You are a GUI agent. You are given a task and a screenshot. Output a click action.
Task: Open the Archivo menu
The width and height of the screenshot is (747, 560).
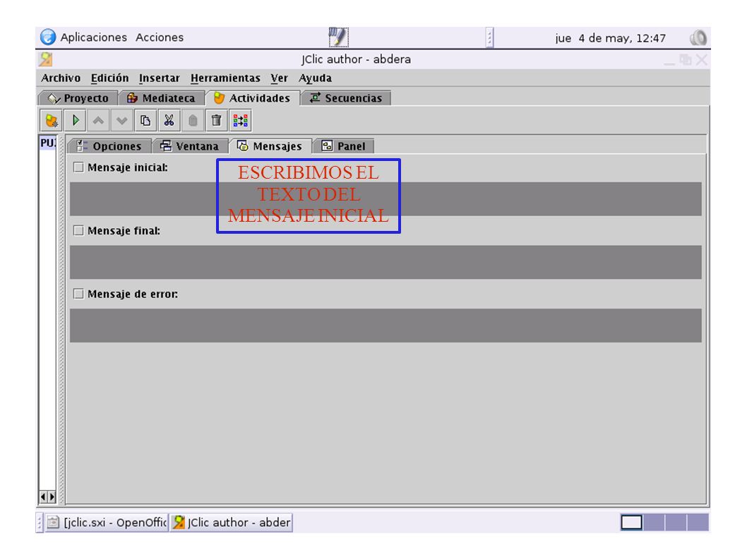pyautogui.click(x=61, y=78)
